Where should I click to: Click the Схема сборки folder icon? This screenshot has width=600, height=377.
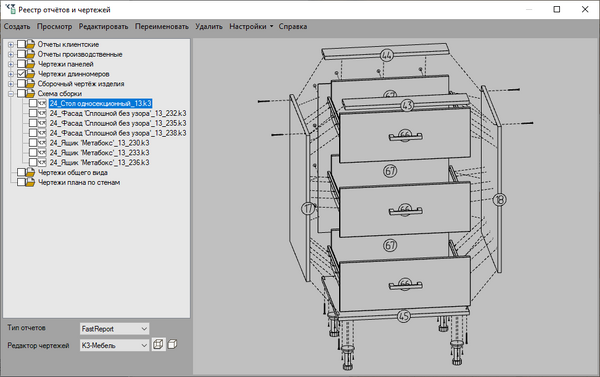[x=30, y=93]
